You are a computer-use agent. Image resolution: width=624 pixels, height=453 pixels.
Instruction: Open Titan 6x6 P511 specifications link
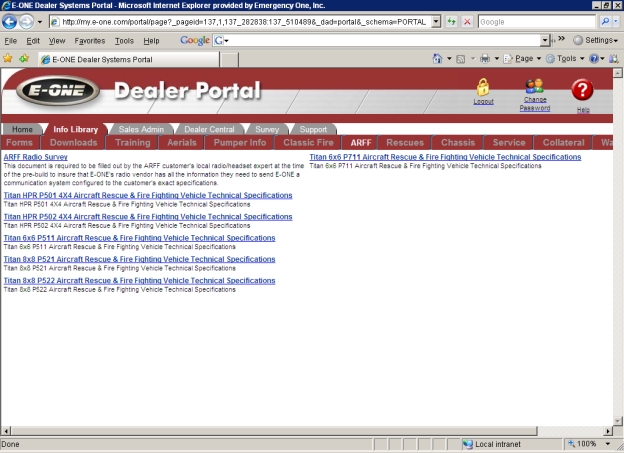click(139, 238)
